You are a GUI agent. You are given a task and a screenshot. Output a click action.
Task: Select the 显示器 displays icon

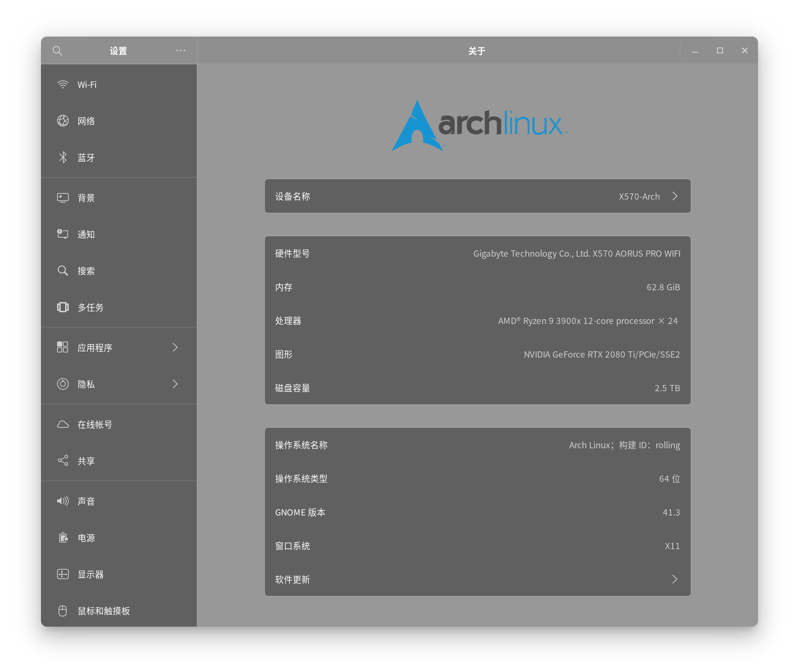(x=63, y=574)
